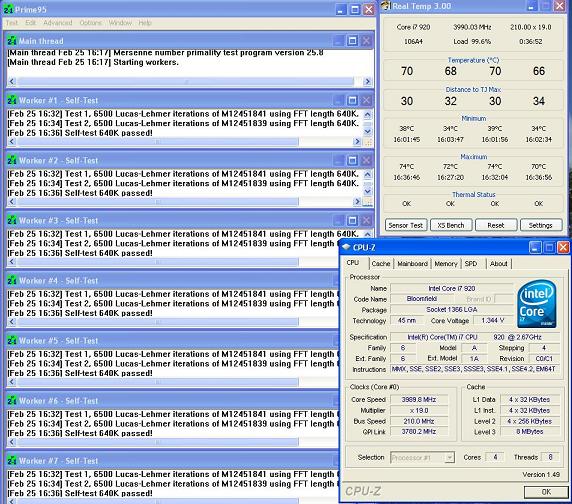
Task: Click the Real Temp title bar icon
Action: pyautogui.click(x=386, y=6)
